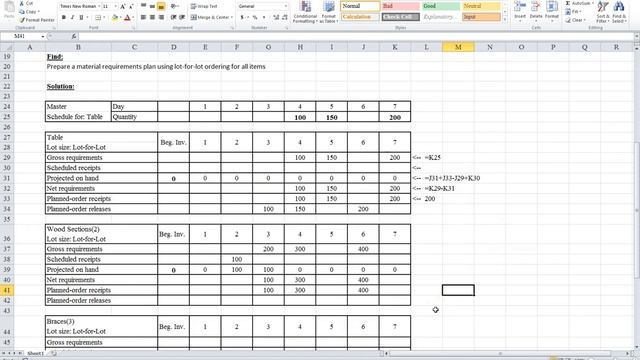Set Middle Align vertical alignment

coord(152,6)
